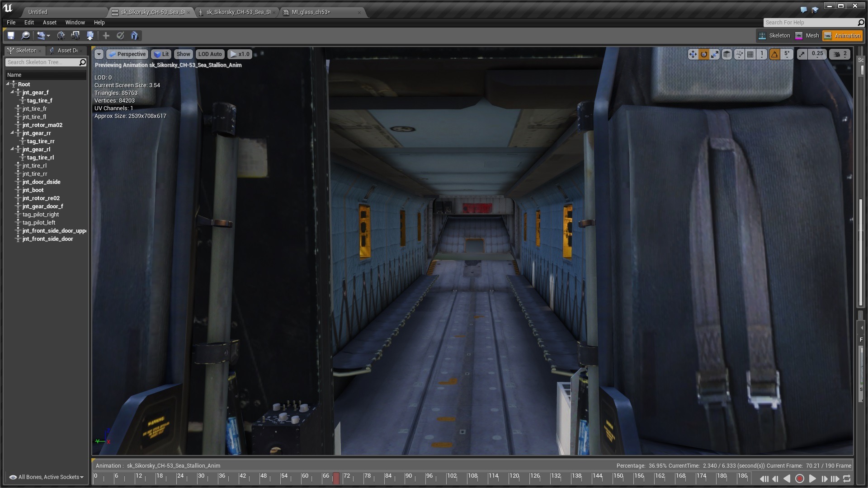Select the translate gizmo tool in the viewport
This screenshot has height=488, width=868.
[x=693, y=54]
